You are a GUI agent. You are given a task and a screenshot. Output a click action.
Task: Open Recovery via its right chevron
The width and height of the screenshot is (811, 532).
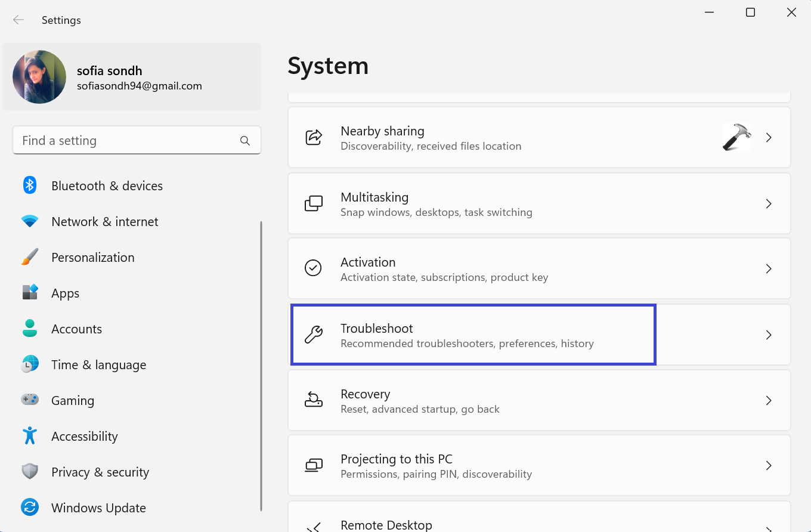tap(769, 400)
